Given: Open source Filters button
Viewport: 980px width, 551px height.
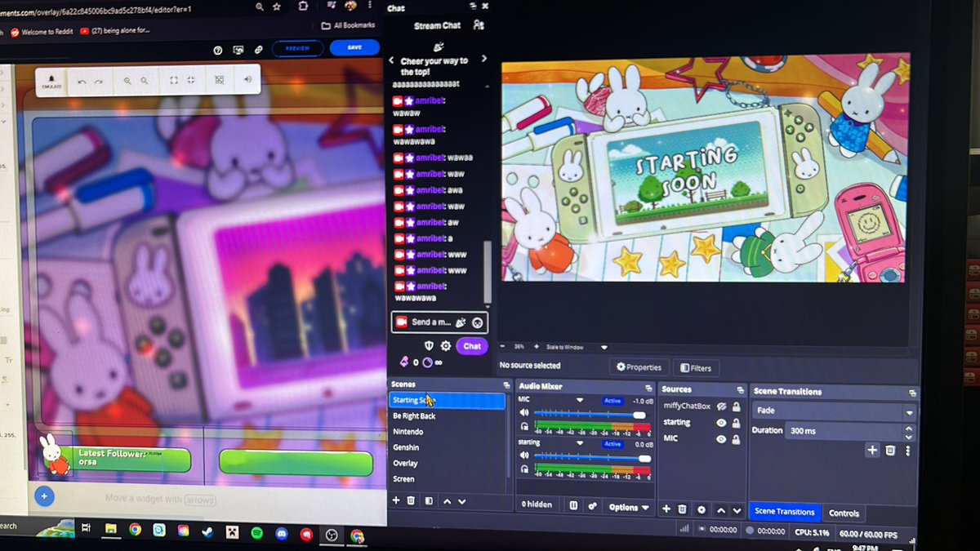Looking at the screenshot, I should coord(696,368).
